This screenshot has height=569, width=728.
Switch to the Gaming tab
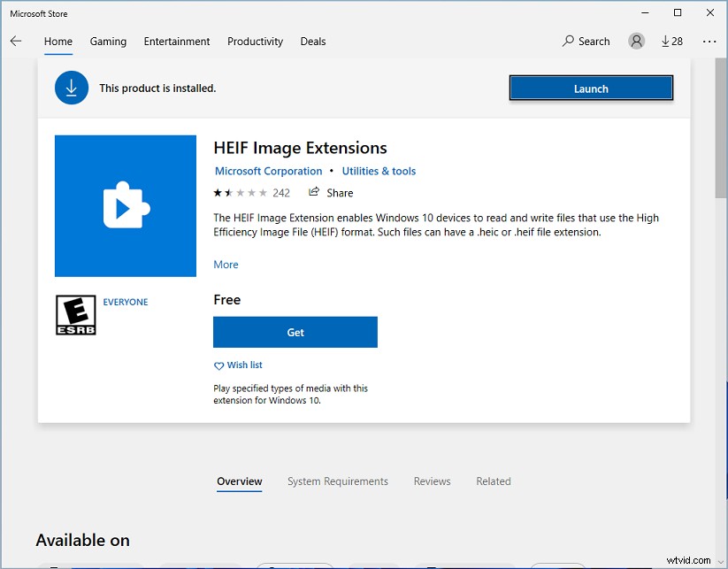108,42
